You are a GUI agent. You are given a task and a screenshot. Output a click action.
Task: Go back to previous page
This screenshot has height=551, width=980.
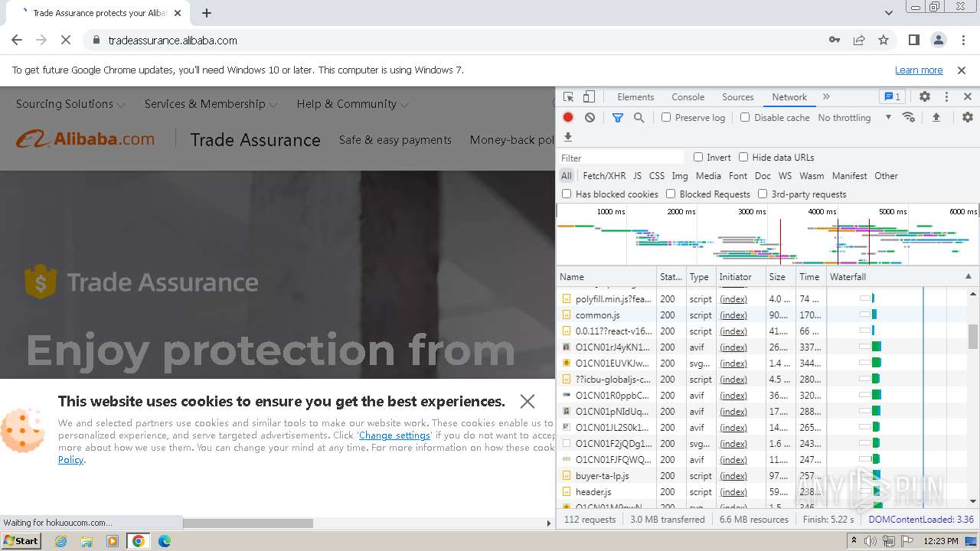[17, 41]
